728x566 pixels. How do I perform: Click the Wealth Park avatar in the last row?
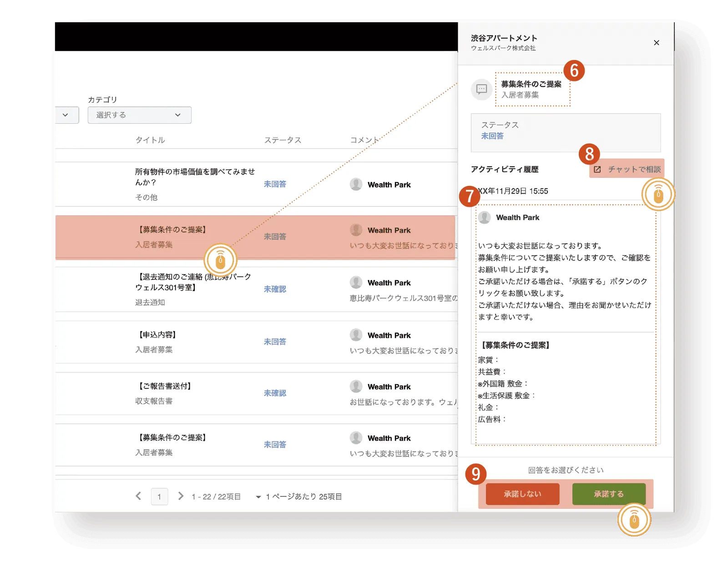[356, 438]
